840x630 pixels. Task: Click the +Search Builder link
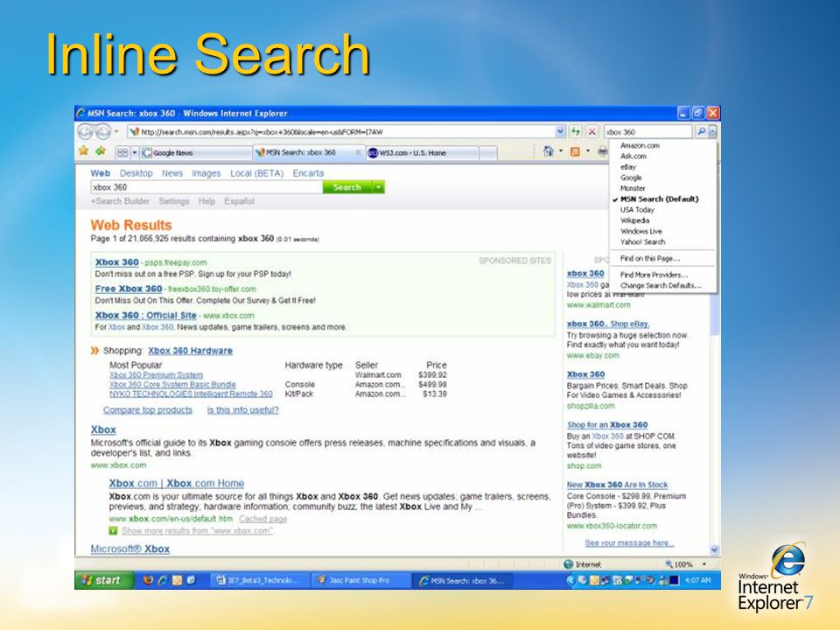[x=120, y=201]
